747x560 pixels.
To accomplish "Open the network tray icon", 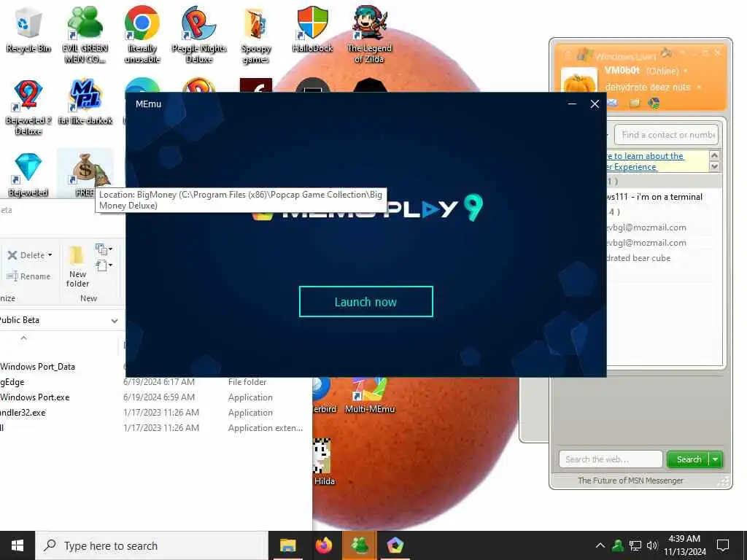I will 635,545.
